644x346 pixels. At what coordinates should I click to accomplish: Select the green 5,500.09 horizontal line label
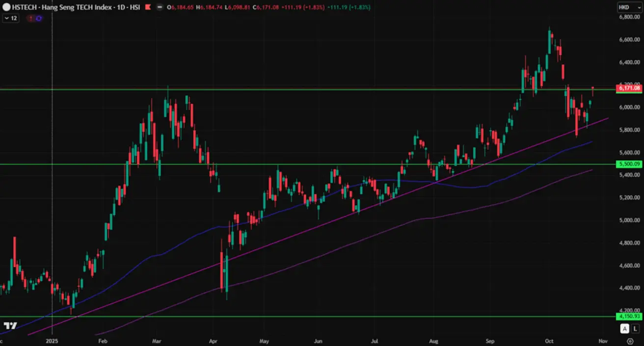pyautogui.click(x=629, y=164)
